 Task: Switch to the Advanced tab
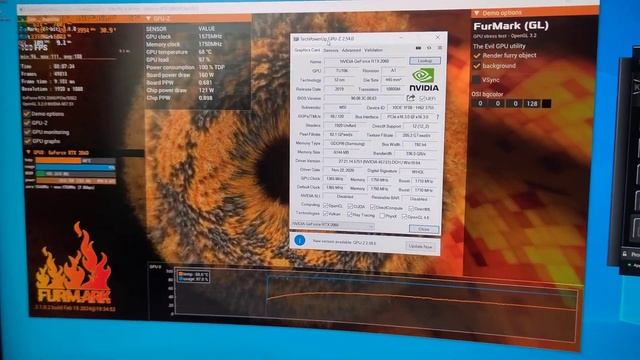point(351,50)
